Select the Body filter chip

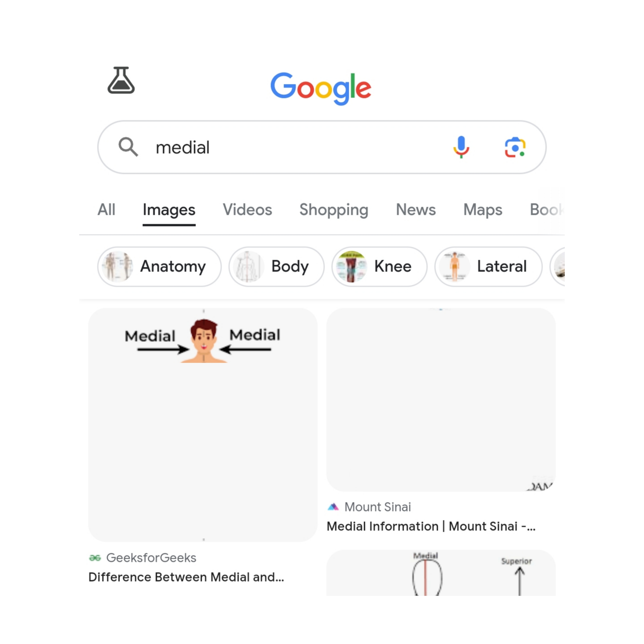276,266
